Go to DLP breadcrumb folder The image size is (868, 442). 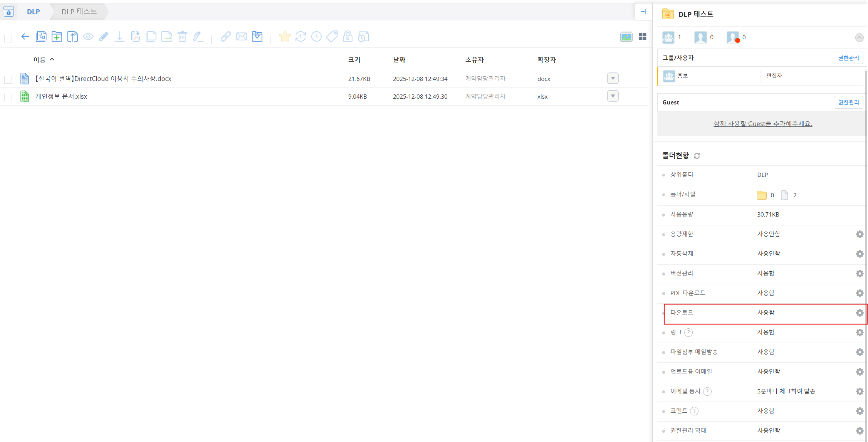coord(33,12)
